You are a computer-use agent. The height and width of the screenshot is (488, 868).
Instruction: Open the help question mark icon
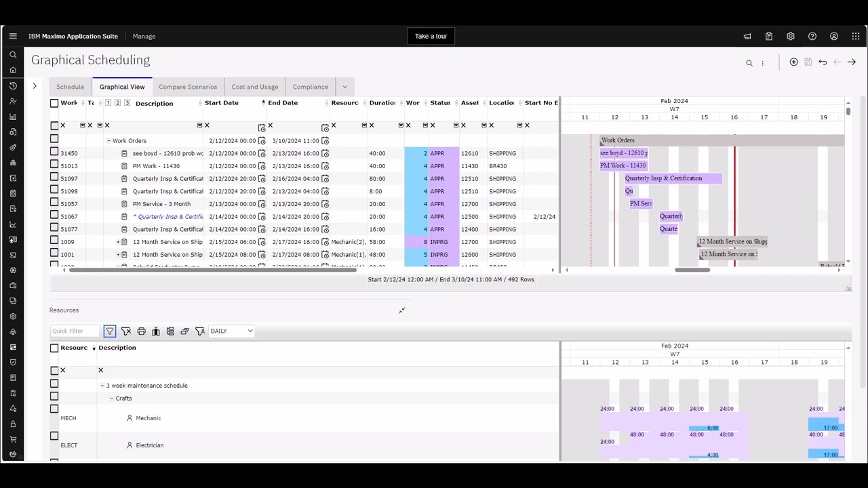click(812, 36)
